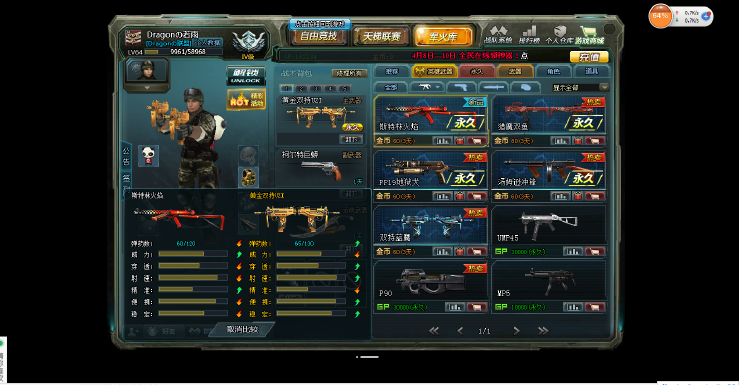Select tactical backpack slot 3
Image resolution: width=739 pixels, height=385 pixels.
(x=316, y=88)
